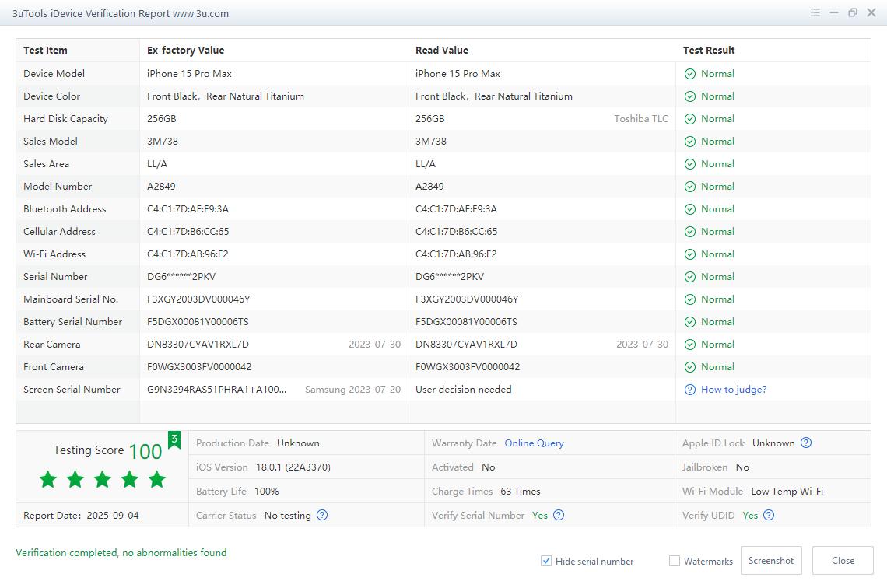Image resolution: width=887 pixels, height=588 pixels.
Task: Click the Samsung 2023-07-20 screen date
Action: pyautogui.click(x=352, y=390)
